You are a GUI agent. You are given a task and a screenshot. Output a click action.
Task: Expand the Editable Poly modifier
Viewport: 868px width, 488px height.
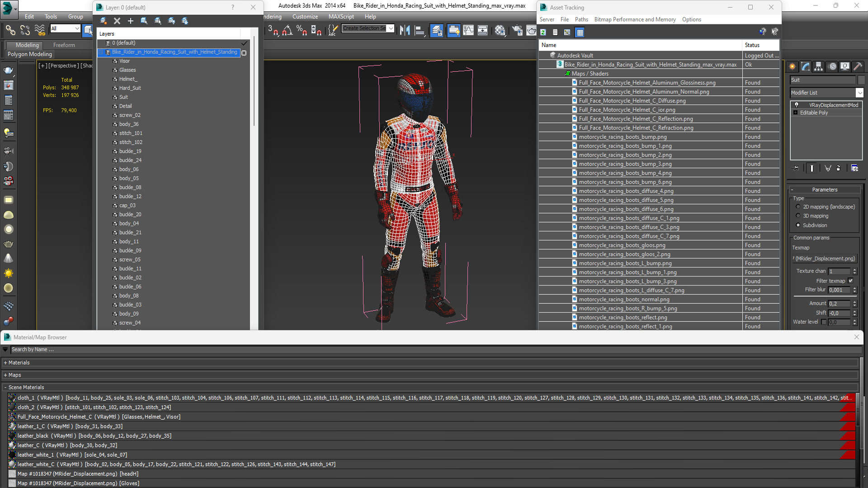[795, 113]
